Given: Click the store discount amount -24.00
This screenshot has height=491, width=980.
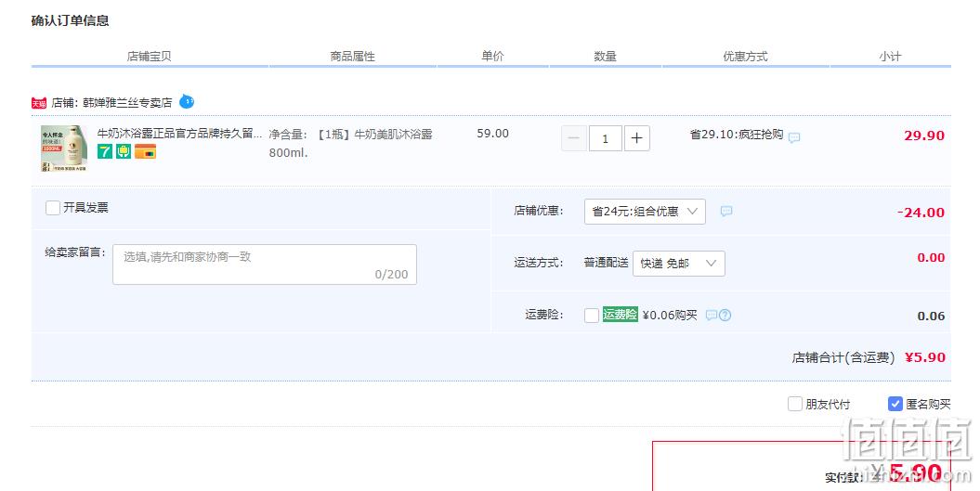Looking at the screenshot, I should [921, 213].
